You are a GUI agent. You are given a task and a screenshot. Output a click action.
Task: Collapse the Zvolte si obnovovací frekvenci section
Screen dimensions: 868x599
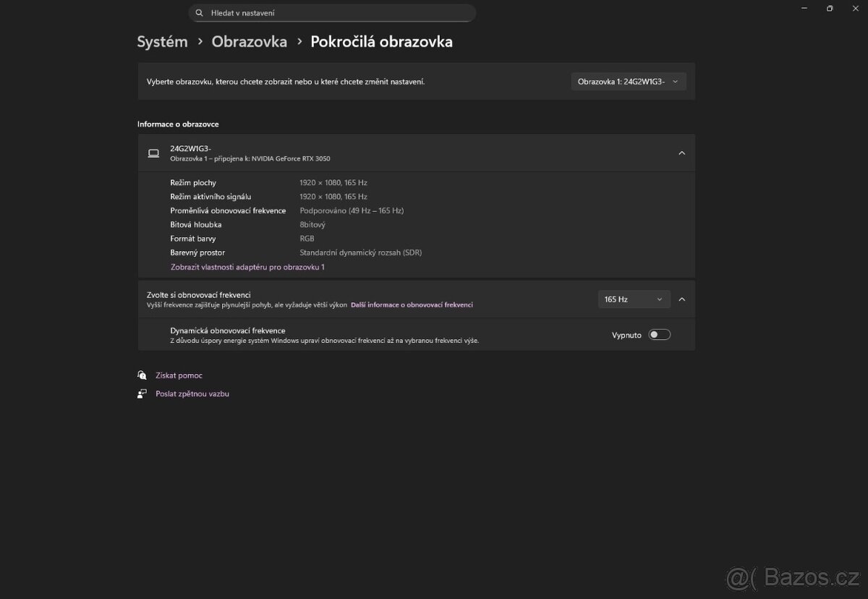pos(681,299)
